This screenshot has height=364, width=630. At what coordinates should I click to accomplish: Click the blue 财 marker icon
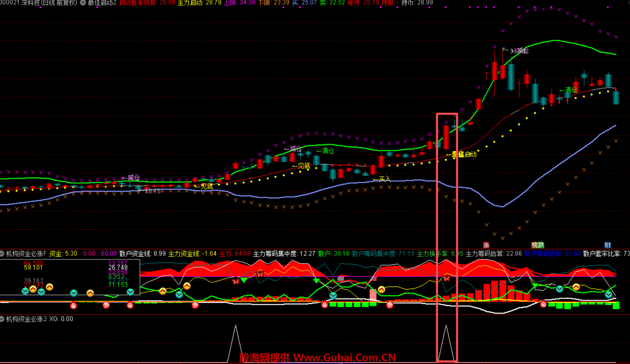click(607, 245)
